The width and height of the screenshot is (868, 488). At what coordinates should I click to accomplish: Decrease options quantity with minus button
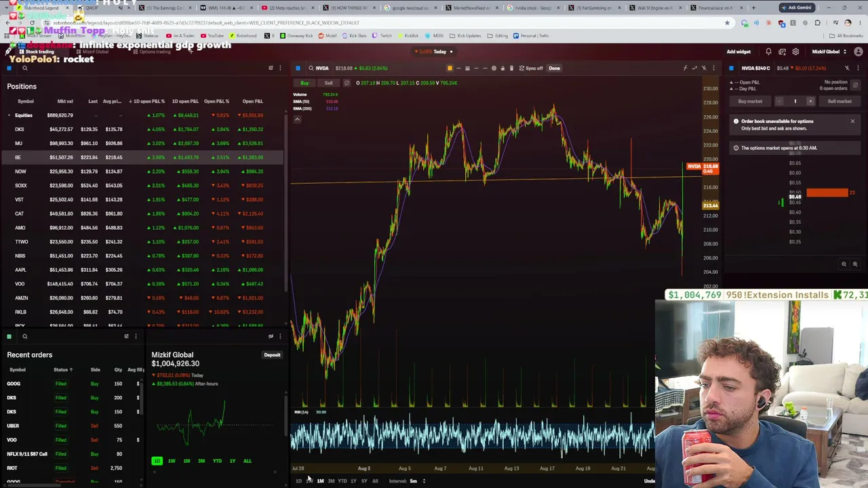tap(779, 101)
